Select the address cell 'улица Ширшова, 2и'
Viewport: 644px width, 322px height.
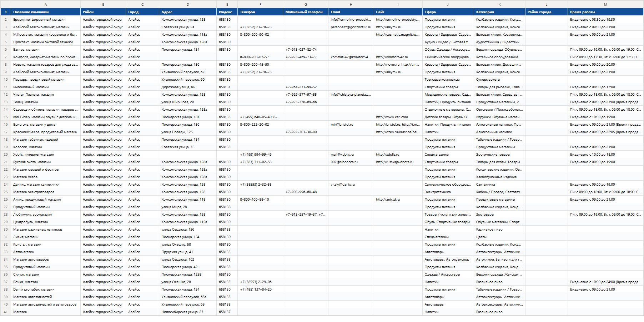point(188,102)
